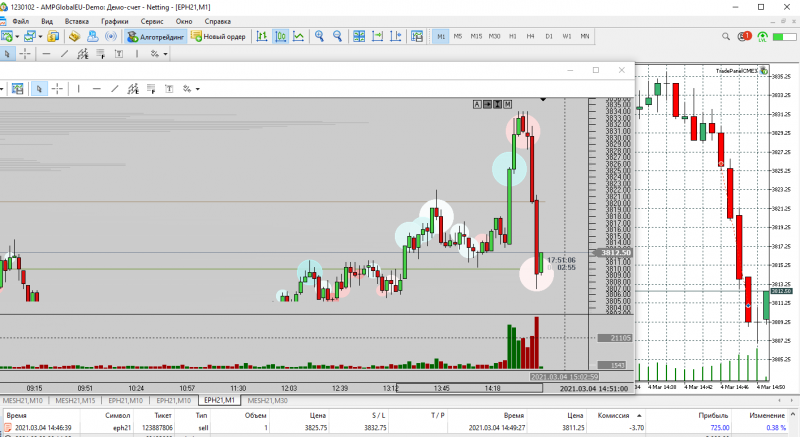
Task: Sort trades by the Прибыль column header
Action: click(713, 415)
